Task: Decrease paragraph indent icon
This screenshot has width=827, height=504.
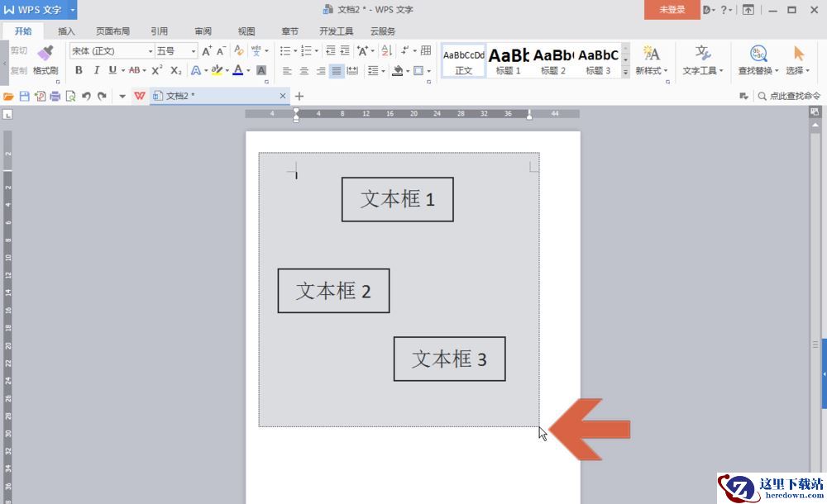Action: [x=330, y=50]
